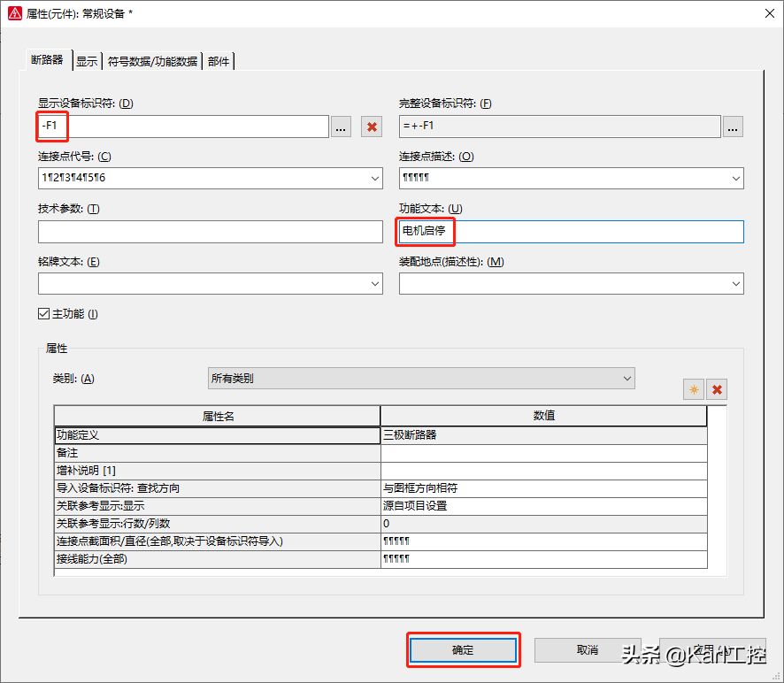Open the 类别 所有类别 dropdown
The height and width of the screenshot is (683, 784).
(626, 378)
